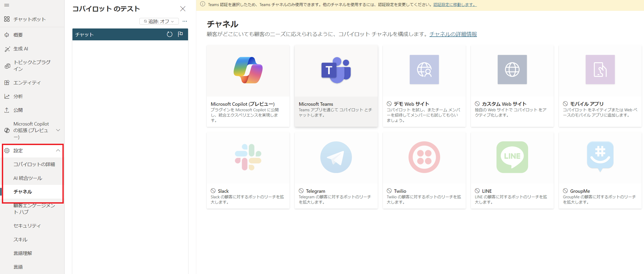Open the hamburger navigation menu
The width and height of the screenshot is (644, 274).
(x=7, y=5)
